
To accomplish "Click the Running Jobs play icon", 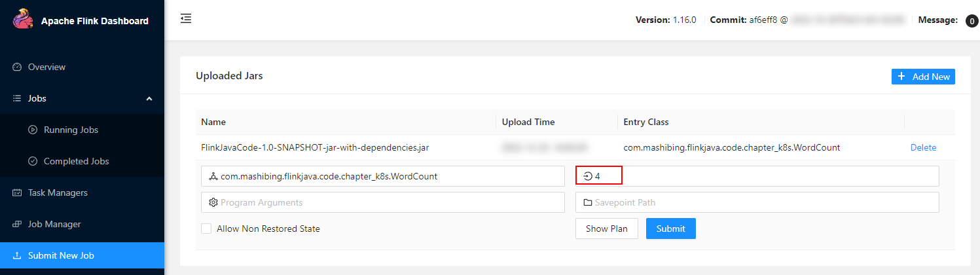I will coord(33,130).
